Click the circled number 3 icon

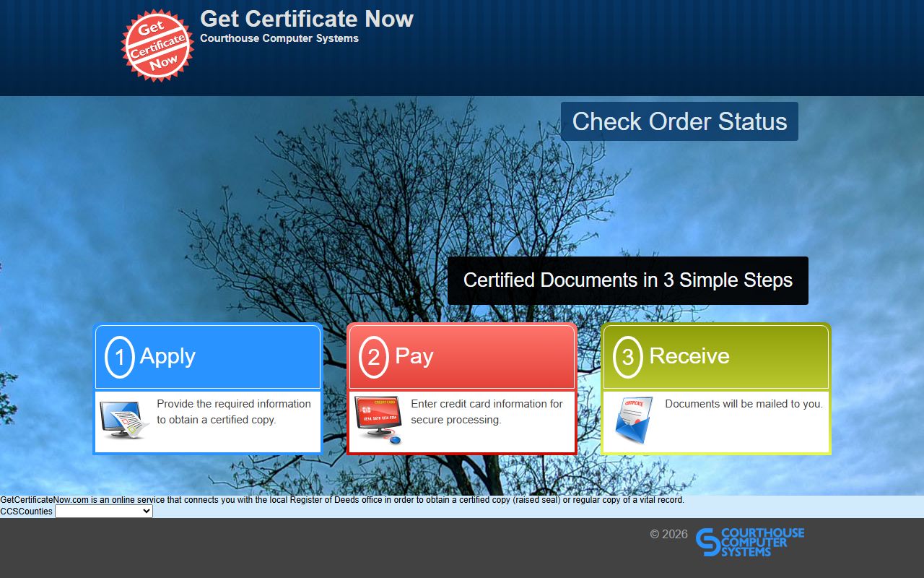point(628,357)
